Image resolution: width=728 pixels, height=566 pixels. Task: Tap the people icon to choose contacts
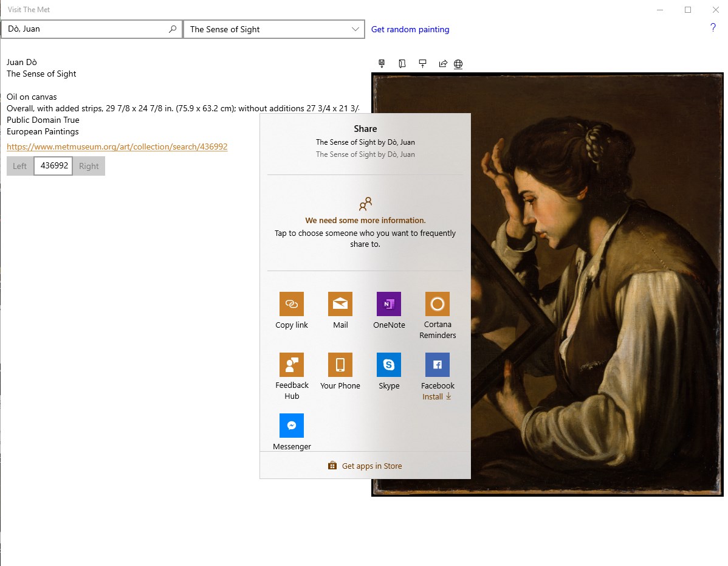[365, 204]
